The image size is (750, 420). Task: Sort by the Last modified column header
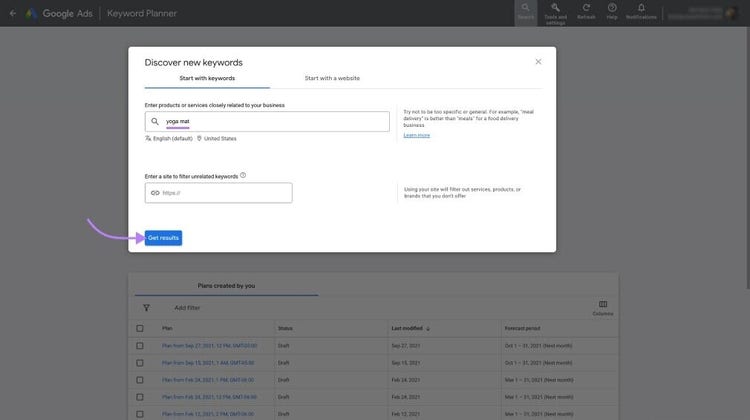[x=407, y=328]
